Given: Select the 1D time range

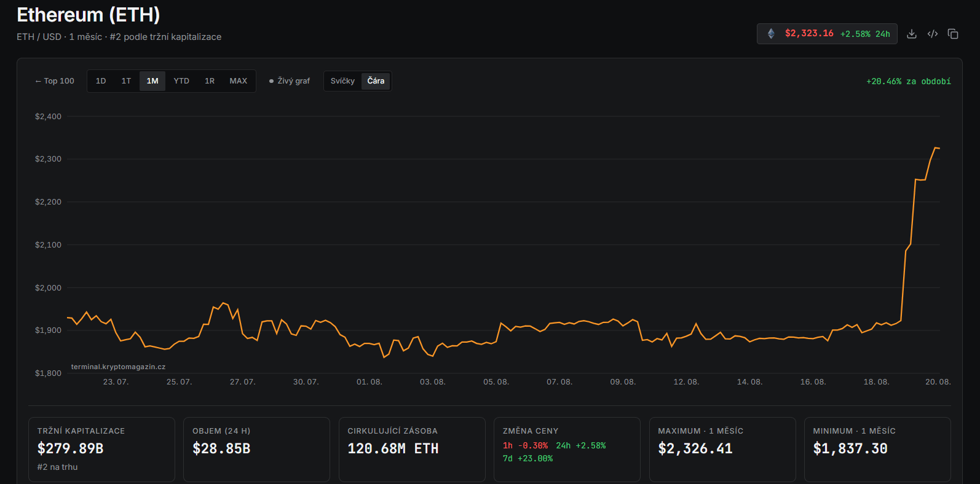Looking at the screenshot, I should coord(101,81).
